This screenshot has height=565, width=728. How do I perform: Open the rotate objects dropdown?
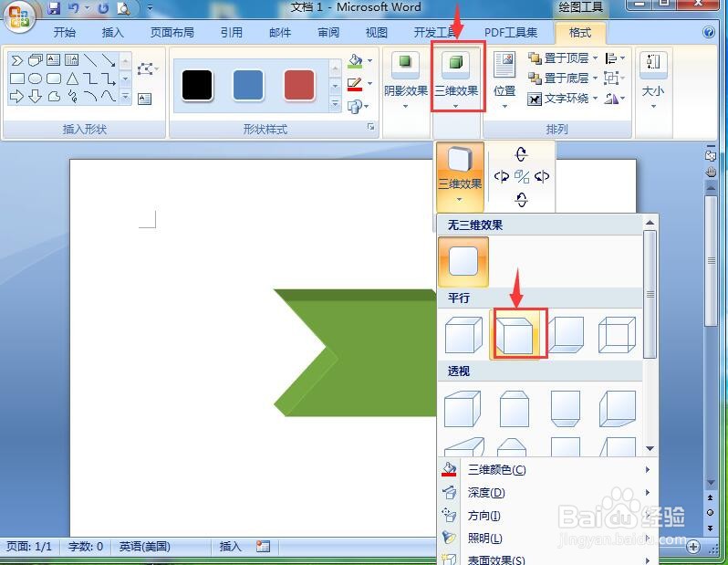coord(615,98)
